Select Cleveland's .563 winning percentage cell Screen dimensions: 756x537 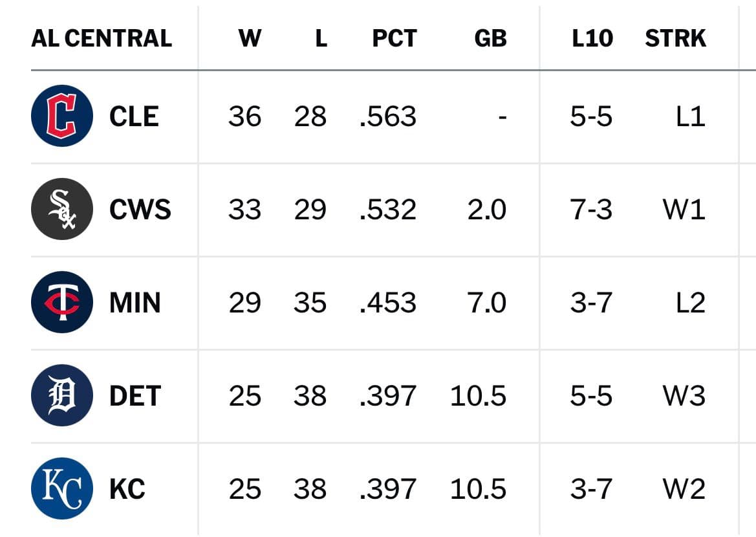click(388, 116)
